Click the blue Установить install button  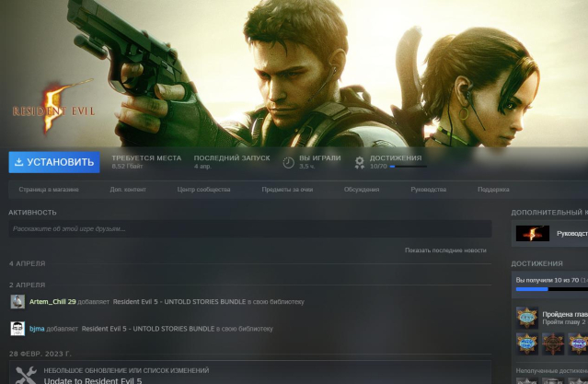click(x=54, y=162)
